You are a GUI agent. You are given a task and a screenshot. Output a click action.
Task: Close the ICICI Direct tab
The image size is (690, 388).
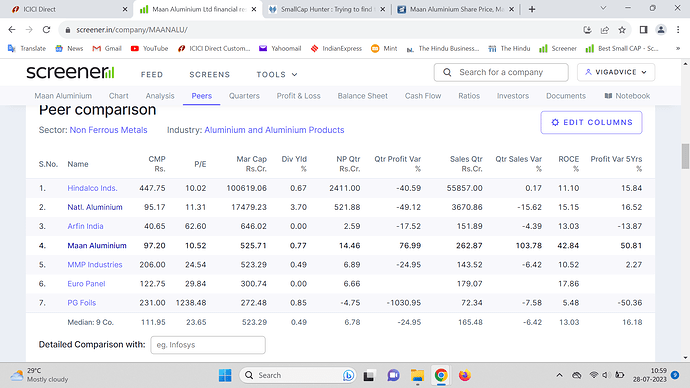[125, 9]
